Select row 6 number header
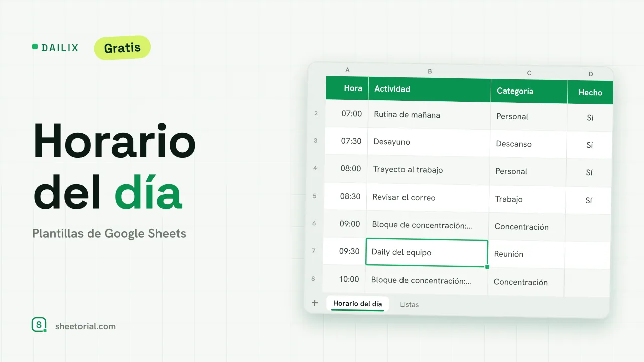 (314, 223)
